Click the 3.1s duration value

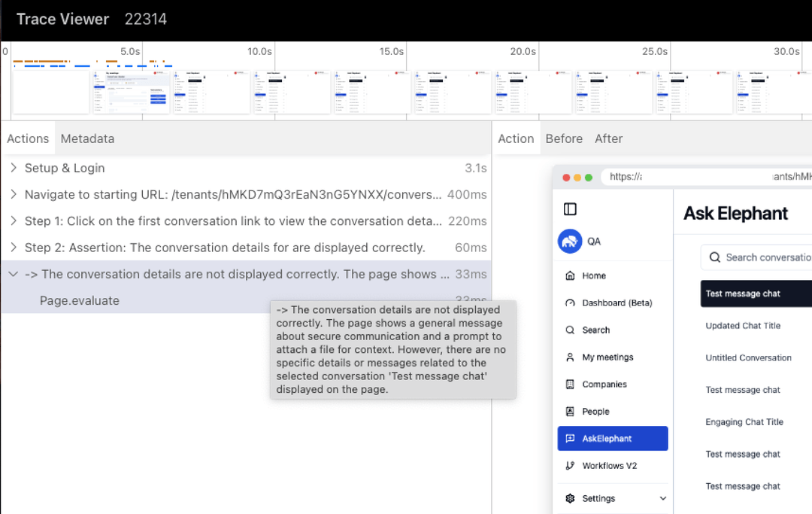pyautogui.click(x=475, y=168)
